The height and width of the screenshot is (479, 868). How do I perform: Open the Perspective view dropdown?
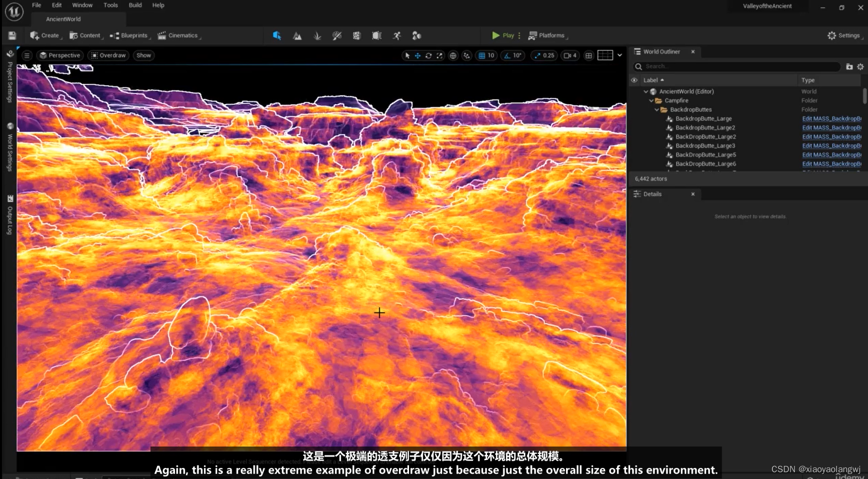[60, 56]
